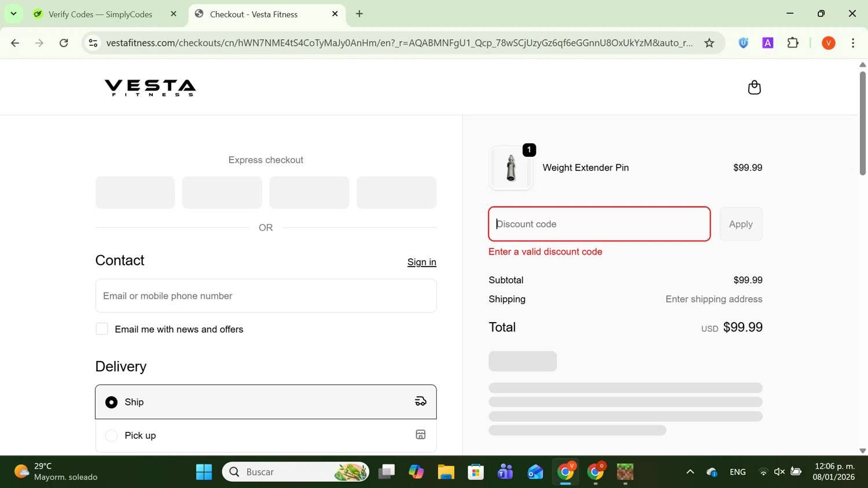868x488 pixels.
Task: Open the tab search dropdown arrow
Action: [13, 14]
